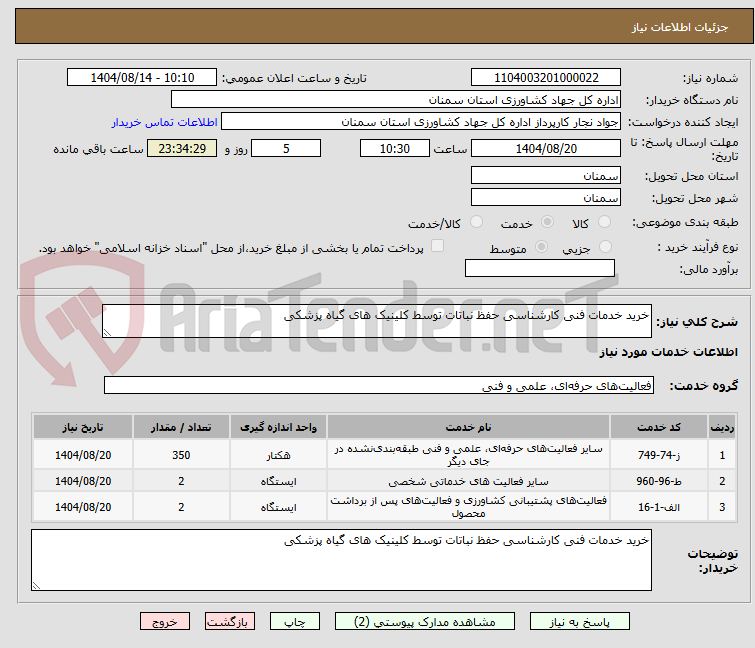
Task: Click the اطلاعات خدمات مورد نیاز heading
Action: coord(668,352)
